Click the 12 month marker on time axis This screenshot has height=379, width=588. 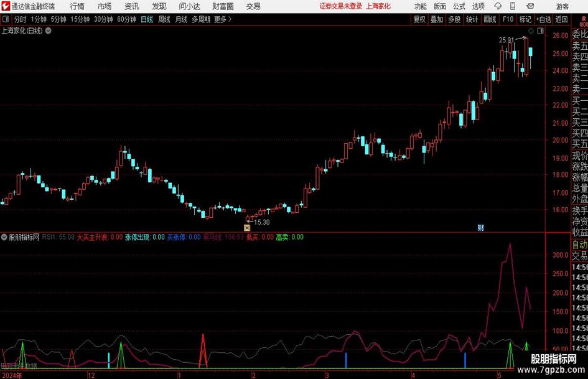pyautogui.click(x=91, y=375)
